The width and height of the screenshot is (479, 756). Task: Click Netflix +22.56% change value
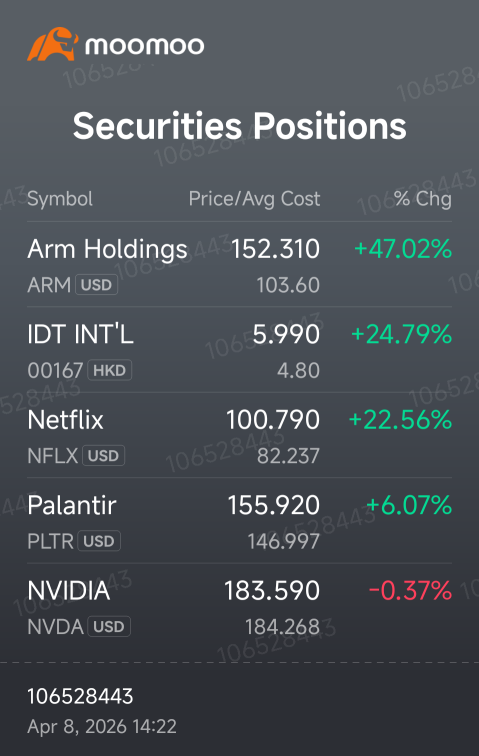[x=400, y=419]
